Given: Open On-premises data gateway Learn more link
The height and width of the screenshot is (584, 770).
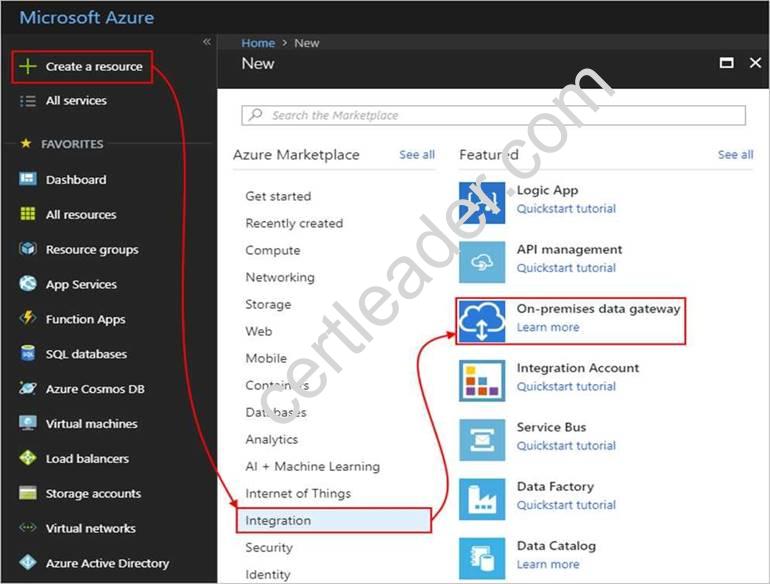Looking at the screenshot, I should (x=548, y=327).
